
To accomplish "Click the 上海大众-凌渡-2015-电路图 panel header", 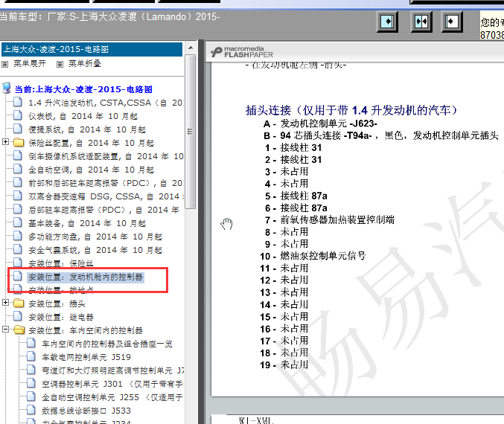I will [x=92, y=49].
